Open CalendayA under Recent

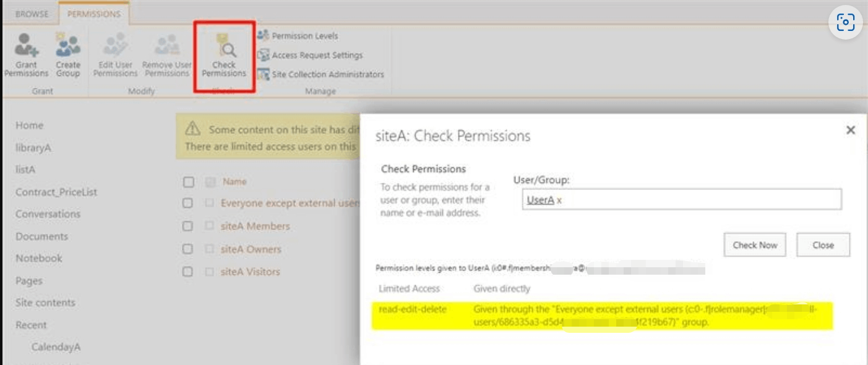(56, 347)
